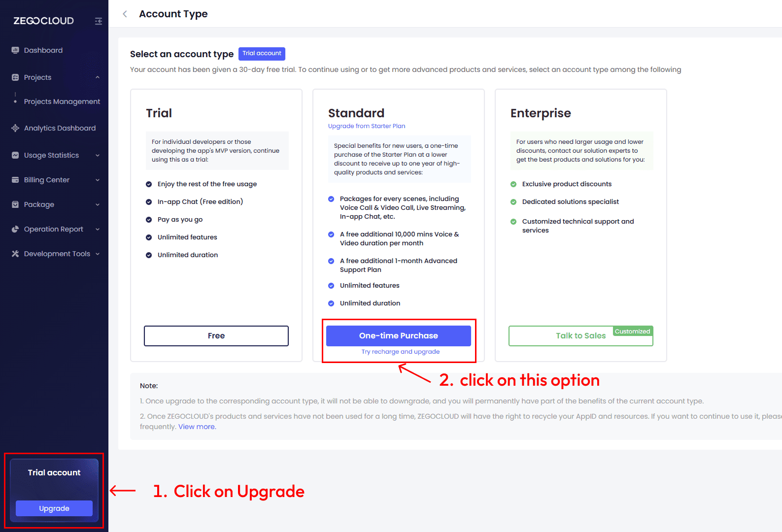This screenshot has width=782, height=532.
Task: Click the Talk to Sales button
Action: tap(580, 336)
